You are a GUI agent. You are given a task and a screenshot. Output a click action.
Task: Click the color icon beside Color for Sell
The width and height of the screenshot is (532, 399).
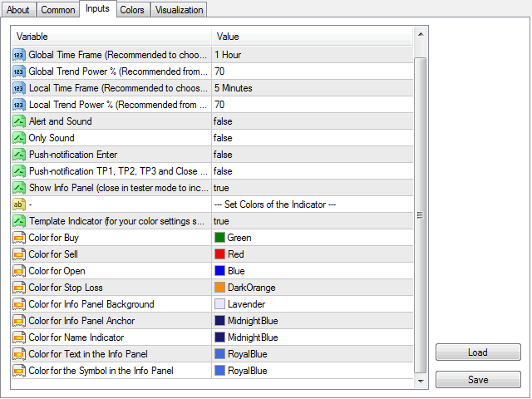pos(19,254)
